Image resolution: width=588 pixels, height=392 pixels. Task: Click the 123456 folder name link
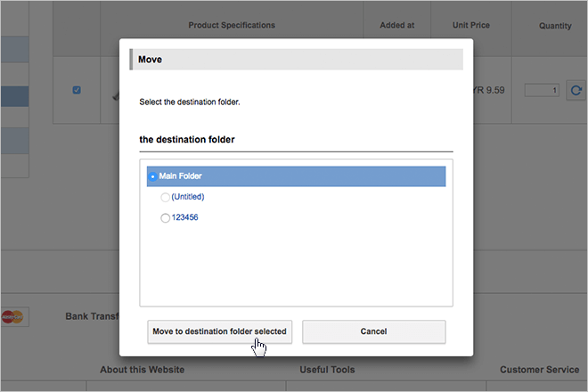(184, 217)
